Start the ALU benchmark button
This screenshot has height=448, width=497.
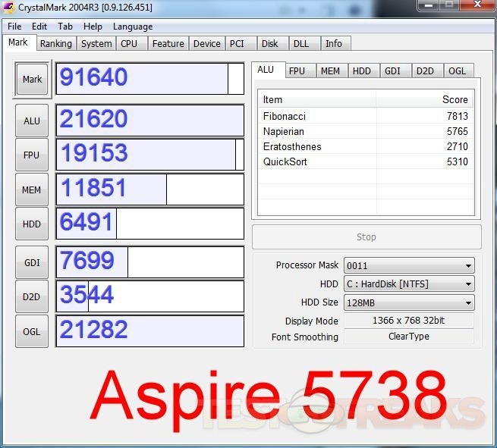coord(32,121)
